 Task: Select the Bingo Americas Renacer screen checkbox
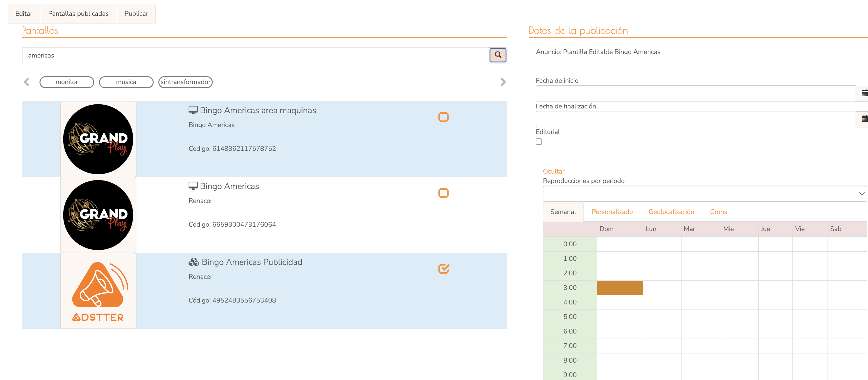[443, 193]
